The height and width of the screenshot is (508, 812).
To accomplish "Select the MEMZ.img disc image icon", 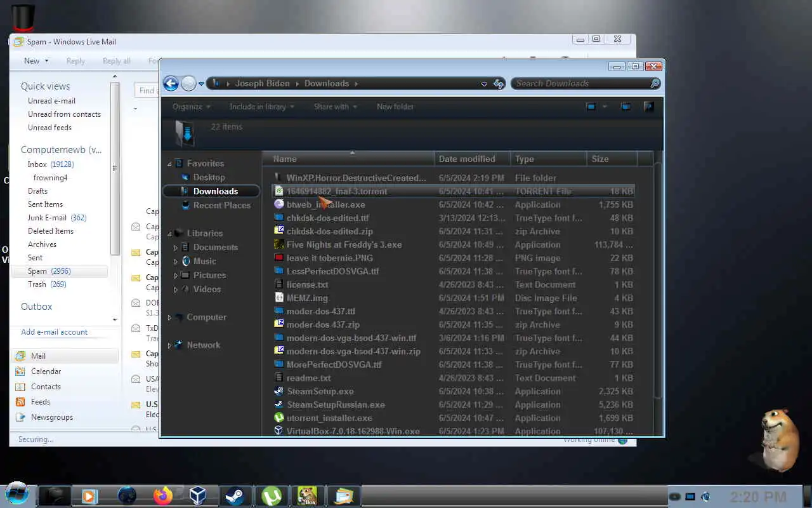I will click(x=278, y=298).
